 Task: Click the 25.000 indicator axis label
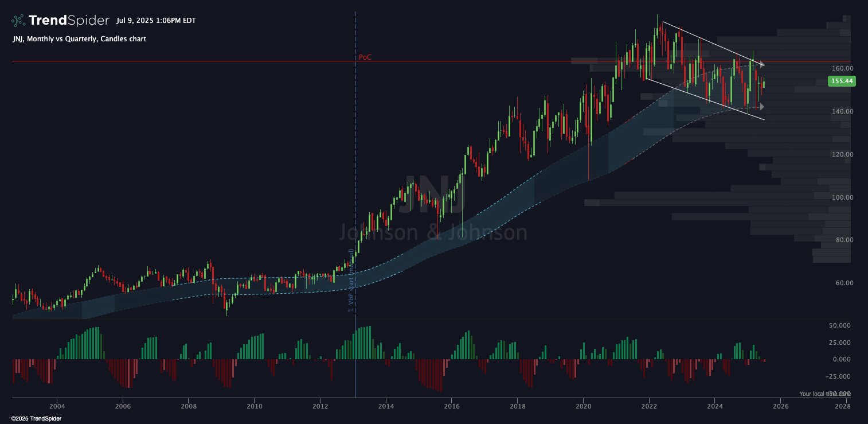(x=840, y=343)
